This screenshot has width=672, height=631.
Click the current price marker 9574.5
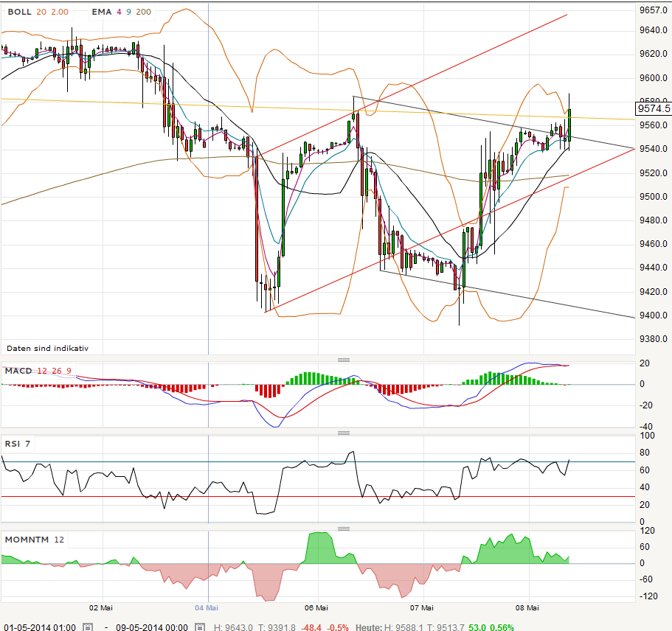pos(654,108)
